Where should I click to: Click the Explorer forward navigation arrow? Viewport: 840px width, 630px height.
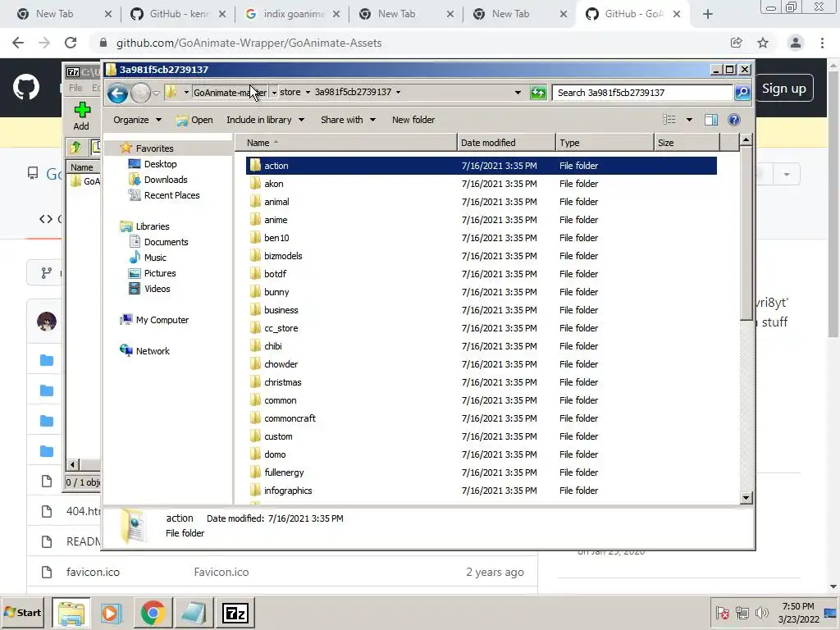(141, 94)
